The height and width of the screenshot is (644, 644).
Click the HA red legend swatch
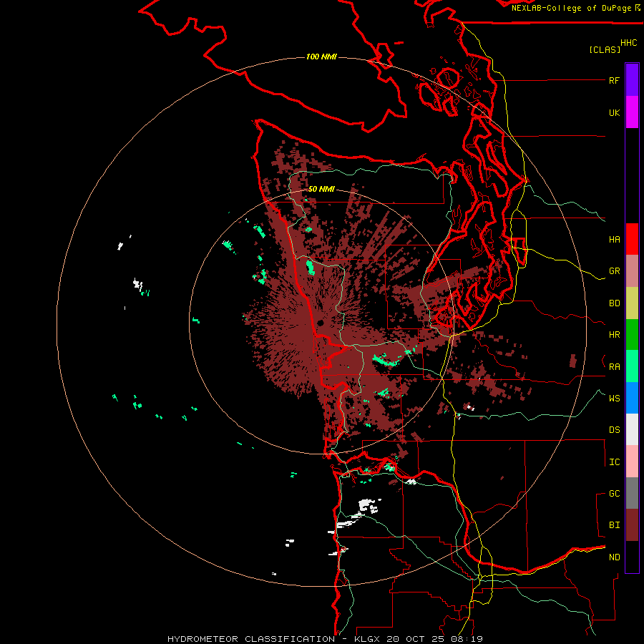point(632,239)
